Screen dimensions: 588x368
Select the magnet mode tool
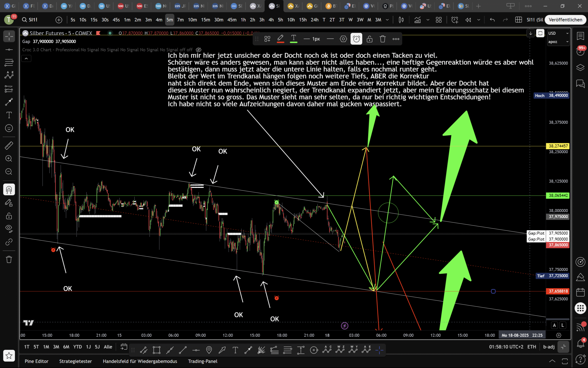pos(9,190)
